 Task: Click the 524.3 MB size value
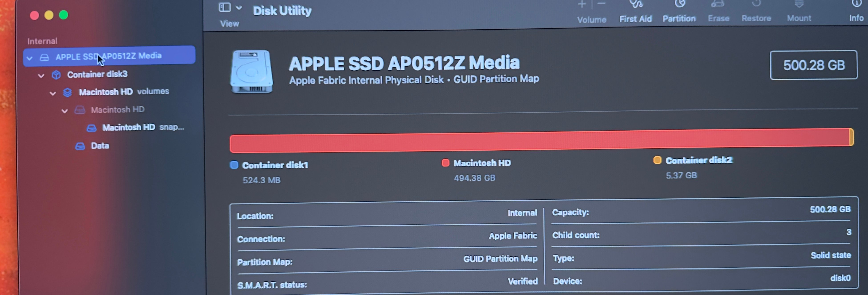[x=261, y=180]
